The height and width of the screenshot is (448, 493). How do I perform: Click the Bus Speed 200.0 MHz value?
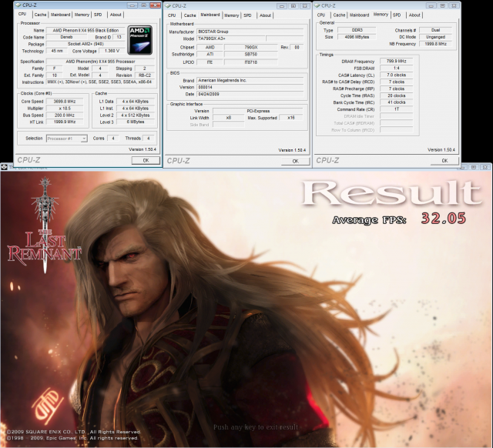pos(65,115)
